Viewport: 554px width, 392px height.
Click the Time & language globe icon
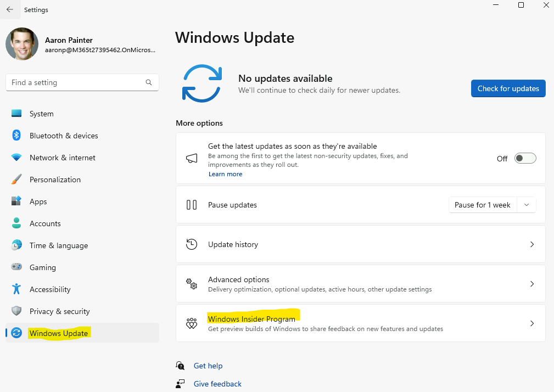pos(16,245)
